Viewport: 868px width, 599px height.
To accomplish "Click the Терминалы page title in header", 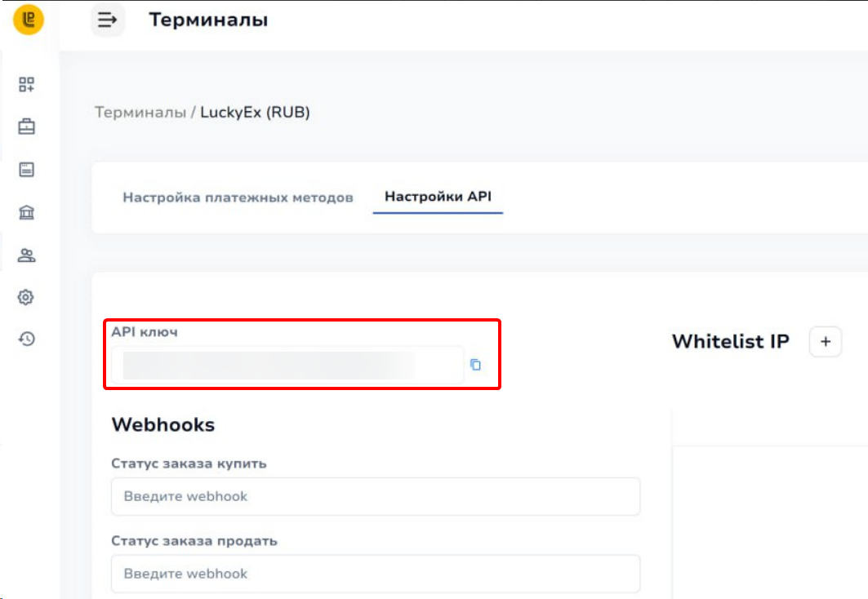I will (208, 20).
